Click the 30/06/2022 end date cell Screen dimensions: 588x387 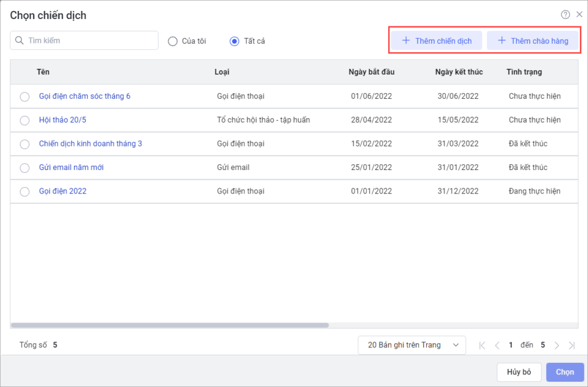pyautogui.click(x=458, y=96)
